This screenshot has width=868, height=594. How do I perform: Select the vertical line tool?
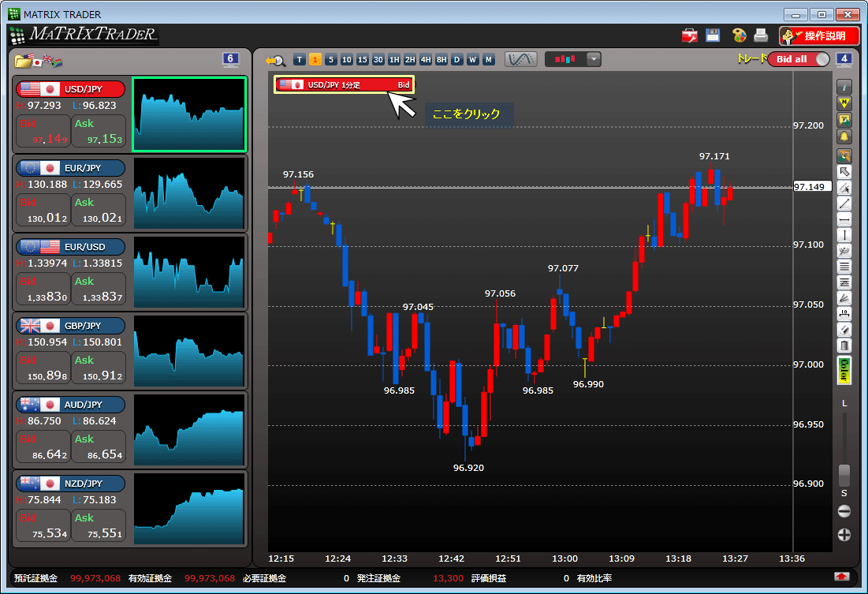[x=844, y=236]
